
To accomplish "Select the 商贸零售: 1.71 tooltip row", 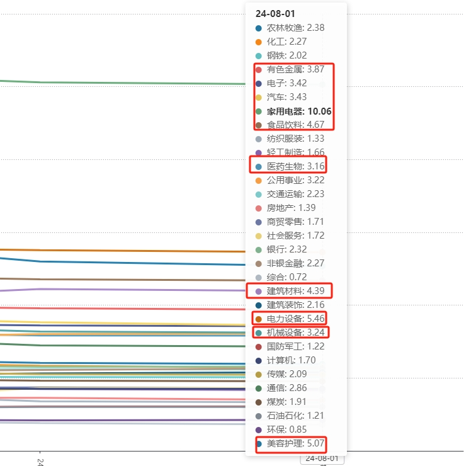I will (x=290, y=222).
